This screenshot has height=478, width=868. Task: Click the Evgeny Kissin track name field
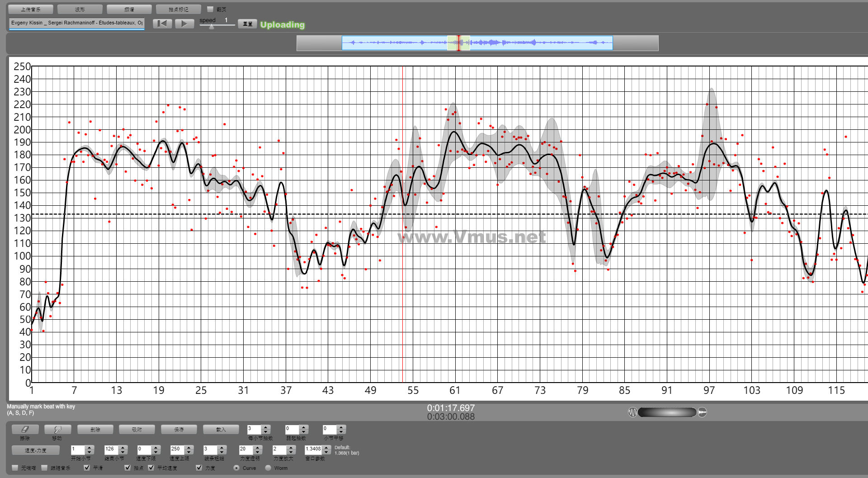pos(76,23)
